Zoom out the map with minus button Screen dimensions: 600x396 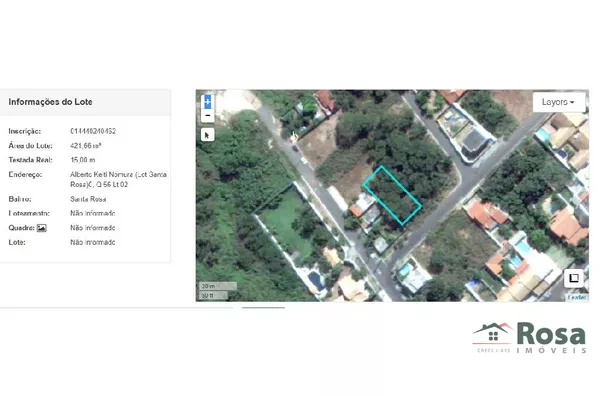coord(207,115)
